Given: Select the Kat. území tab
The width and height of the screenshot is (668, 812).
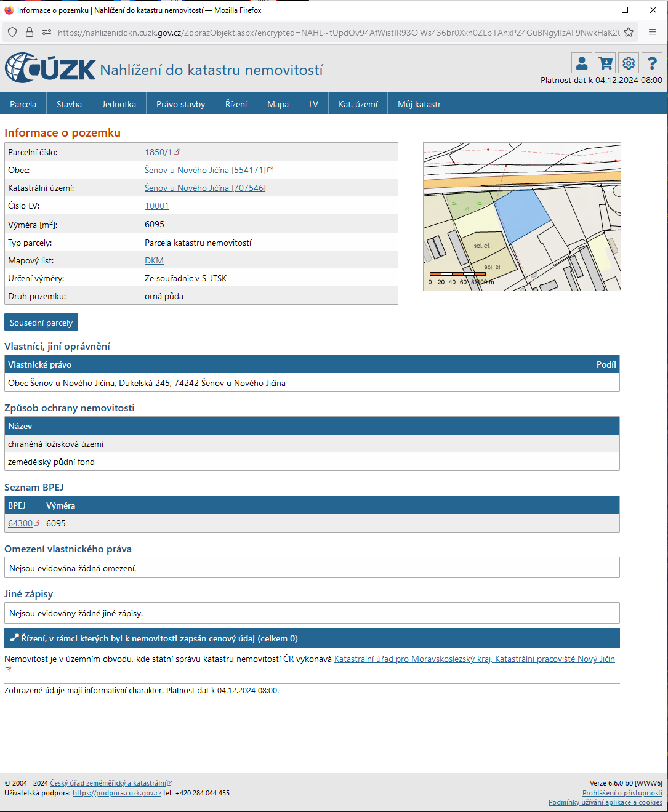Looking at the screenshot, I should pyautogui.click(x=358, y=104).
